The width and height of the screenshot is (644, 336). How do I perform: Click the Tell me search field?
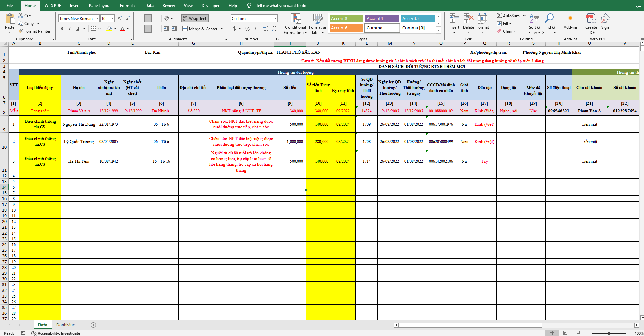tap(281, 6)
